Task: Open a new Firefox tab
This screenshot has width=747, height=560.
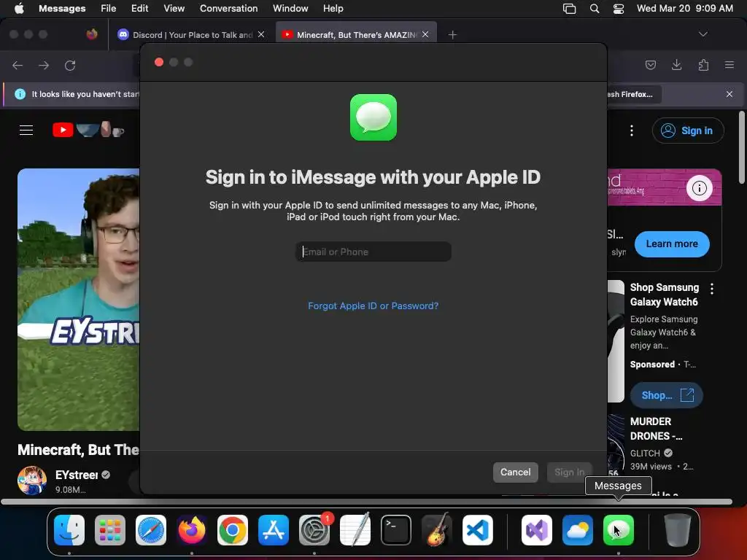Action: pos(452,35)
